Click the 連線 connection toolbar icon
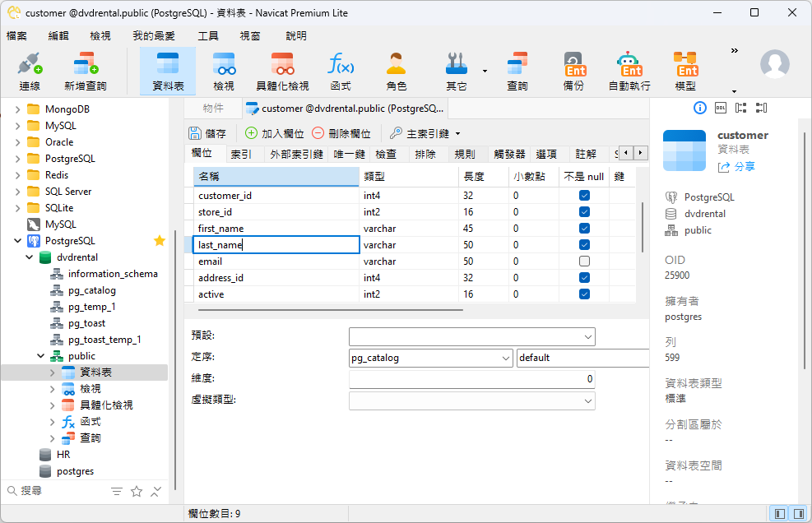Screen dimensions: 812x523 (30, 72)
